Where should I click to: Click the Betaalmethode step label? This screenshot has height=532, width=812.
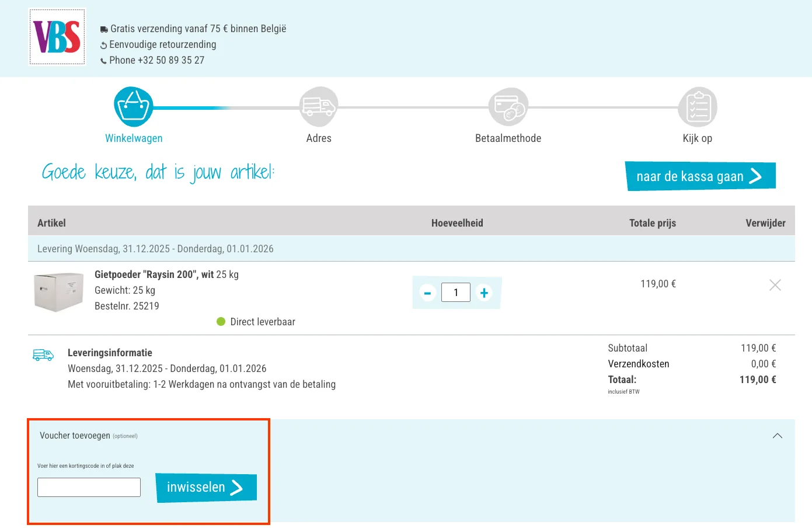pos(508,138)
